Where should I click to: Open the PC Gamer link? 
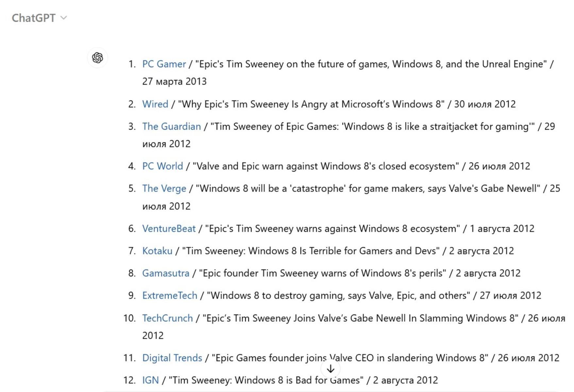tap(164, 64)
